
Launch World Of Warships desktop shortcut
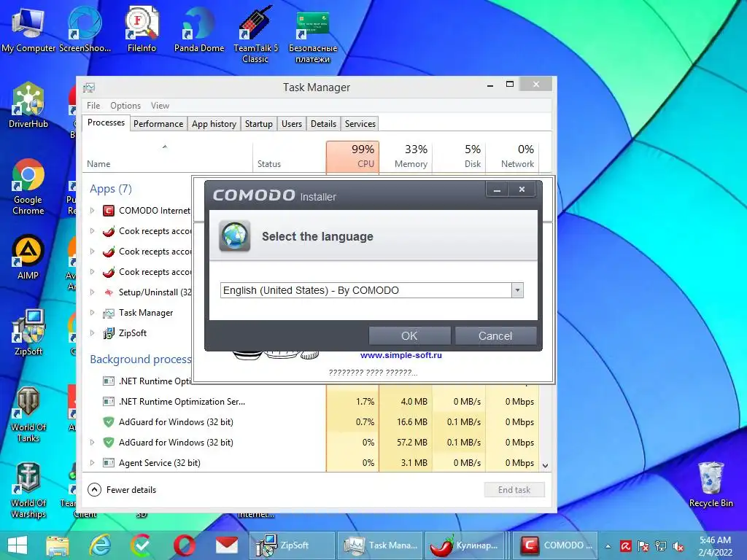(x=28, y=491)
